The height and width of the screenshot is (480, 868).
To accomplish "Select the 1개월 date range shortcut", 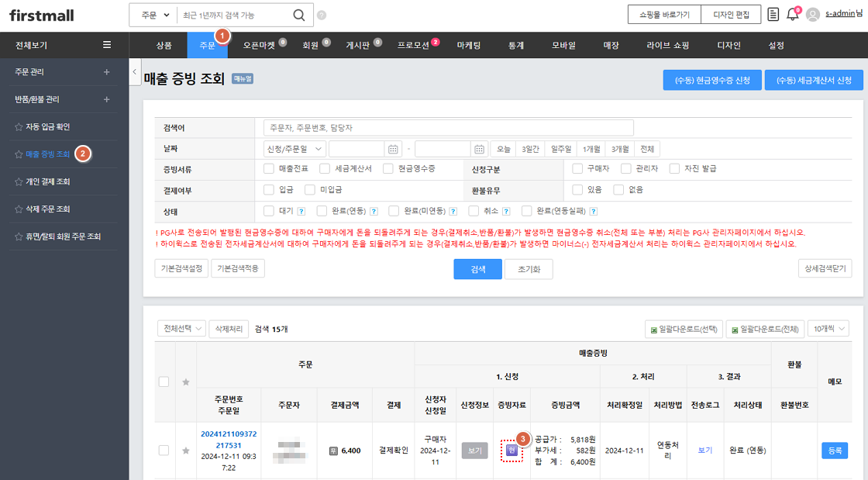I will pyautogui.click(x=591, y=149).
